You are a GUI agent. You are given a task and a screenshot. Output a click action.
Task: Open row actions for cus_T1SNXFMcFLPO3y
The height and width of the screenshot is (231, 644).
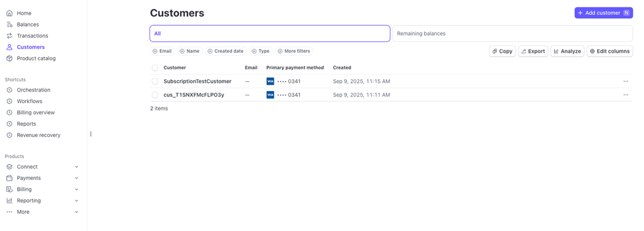click(626, 95)
